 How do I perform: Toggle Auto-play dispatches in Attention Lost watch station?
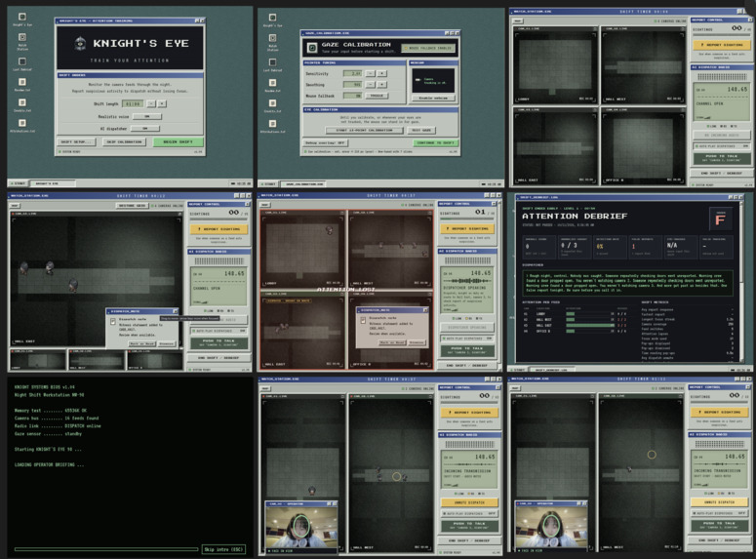[x=467, y=339]
